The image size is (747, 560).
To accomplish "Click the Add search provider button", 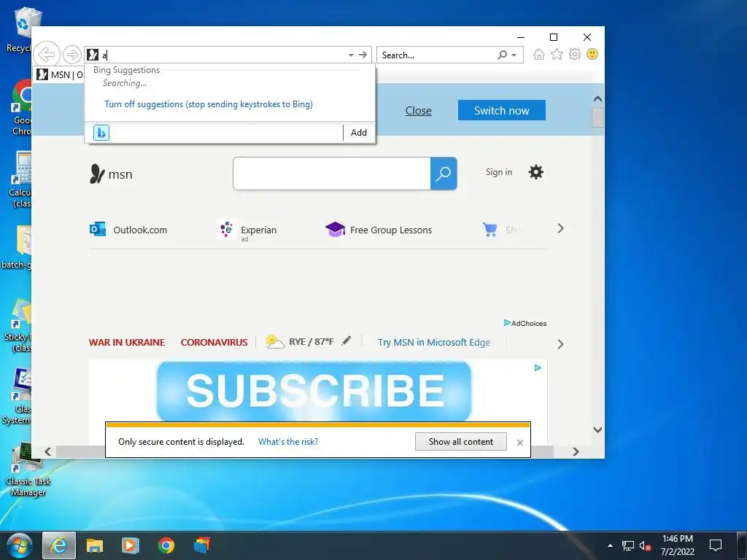I will (x=359, y=133).
